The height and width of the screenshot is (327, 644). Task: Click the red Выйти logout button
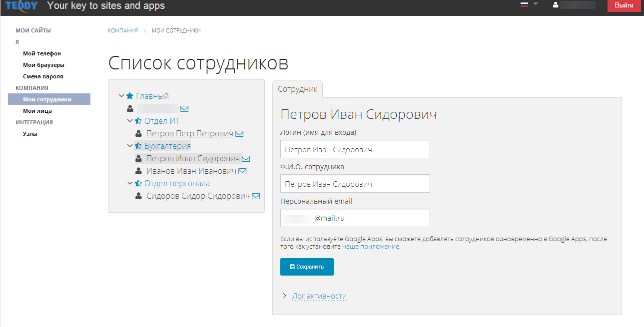click(624, 5)
